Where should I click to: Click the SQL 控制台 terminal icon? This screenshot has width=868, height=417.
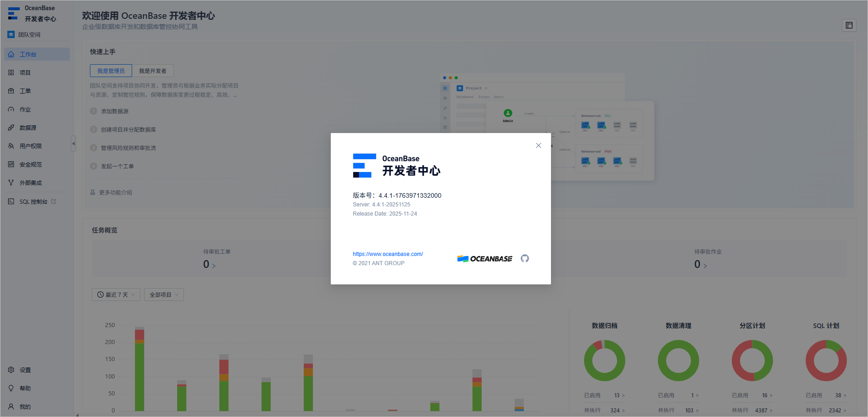click(x=11, y=201)
